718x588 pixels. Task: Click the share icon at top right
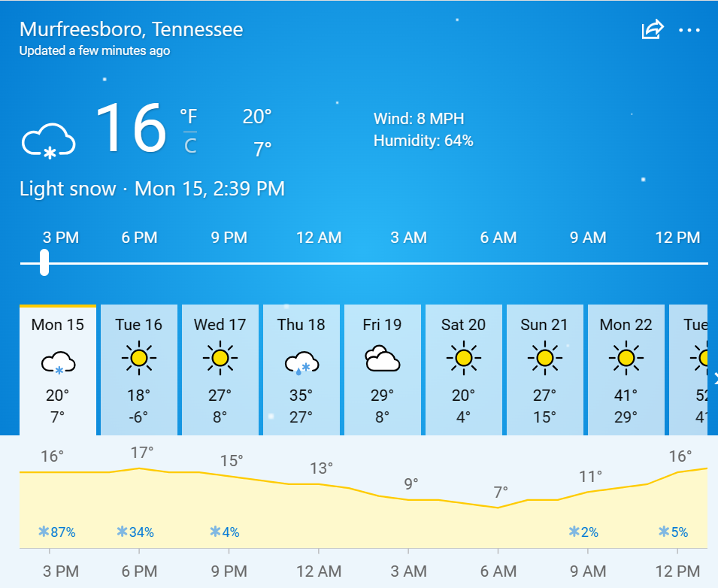pos(652,29)
